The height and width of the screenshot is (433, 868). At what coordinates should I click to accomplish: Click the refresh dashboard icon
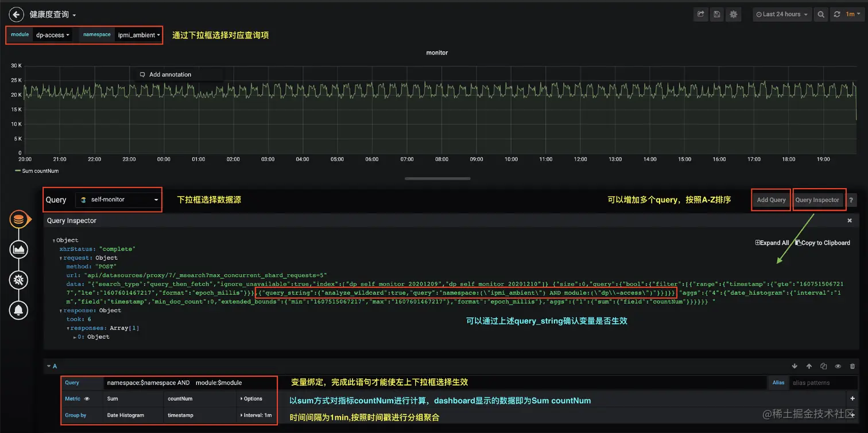(837, 14)
